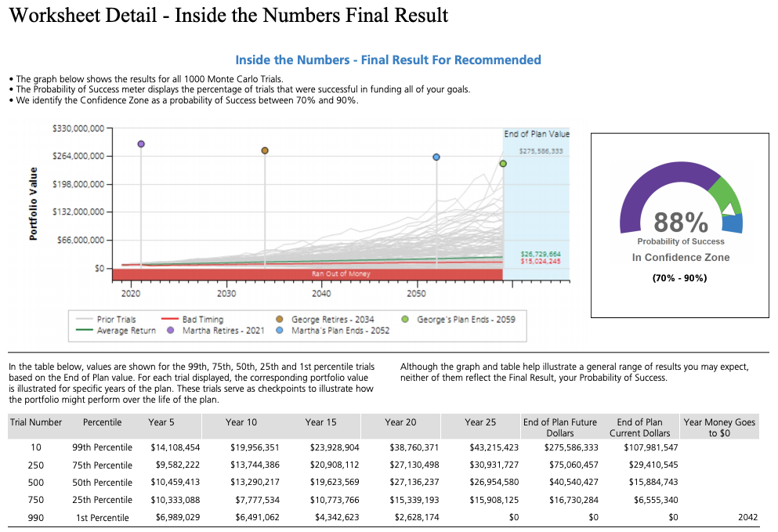Select Martha's Plan Ends - 2052 legend entry
This screenshot has height=532, width=778.
coord(335,331)
